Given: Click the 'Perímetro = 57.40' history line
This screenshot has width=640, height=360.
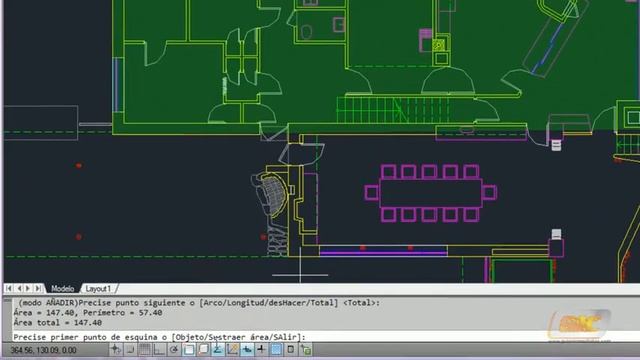Looking at the screenshot, I should coord(122,313).
